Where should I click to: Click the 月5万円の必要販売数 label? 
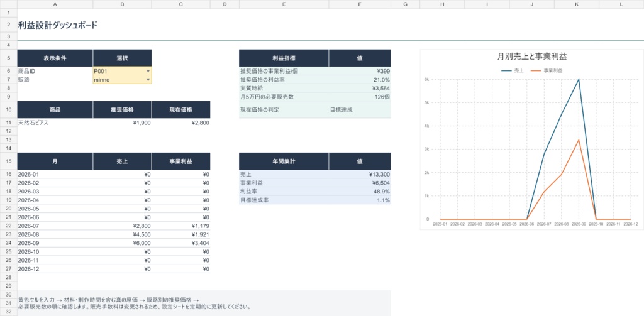(x=284, y=97)
